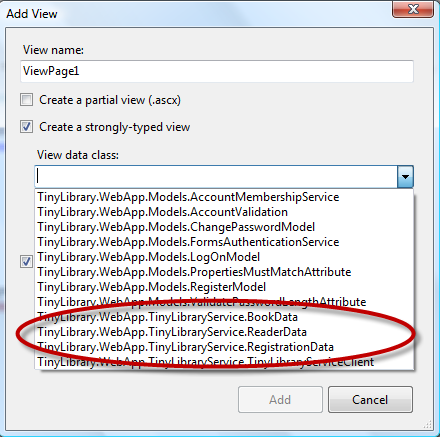Uncheck Create a strongly-typed view
Viewport: 440px width, 437px height.
(x=27, y=127)
